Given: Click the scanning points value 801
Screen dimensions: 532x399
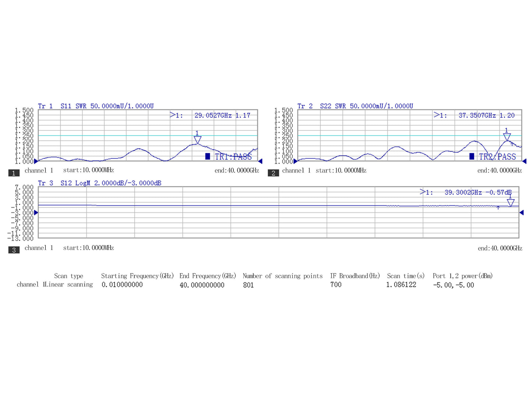Looking at the screenshot, I should (x=248, y=285).
